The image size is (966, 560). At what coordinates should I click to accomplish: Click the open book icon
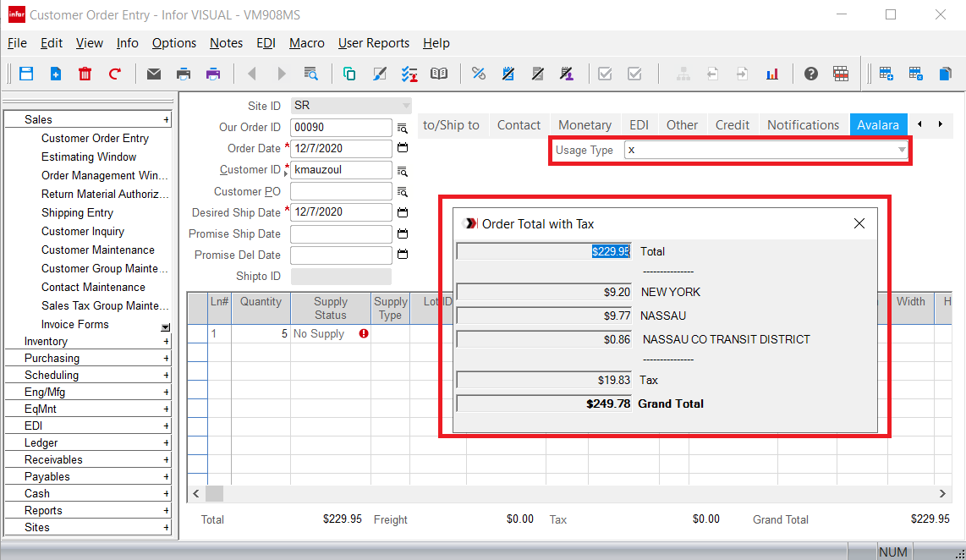click(439, 74)
